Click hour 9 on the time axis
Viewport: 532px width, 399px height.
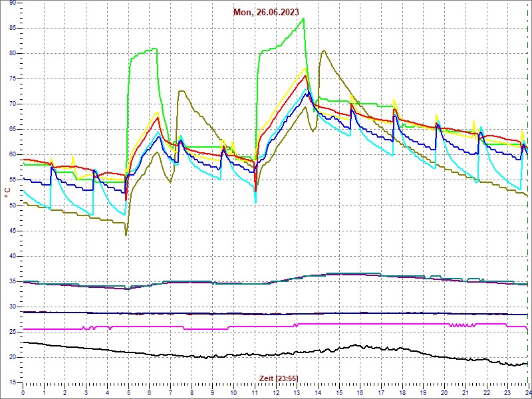pos(212,393)
